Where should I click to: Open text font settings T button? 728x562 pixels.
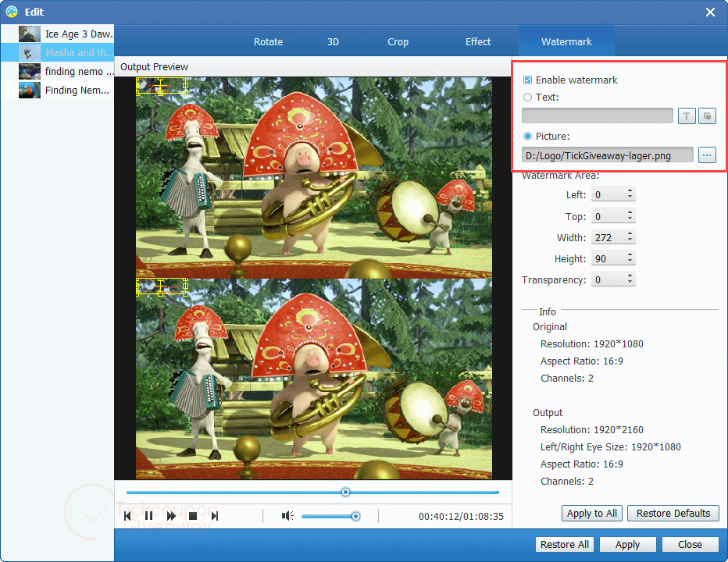tap(687, 116)
